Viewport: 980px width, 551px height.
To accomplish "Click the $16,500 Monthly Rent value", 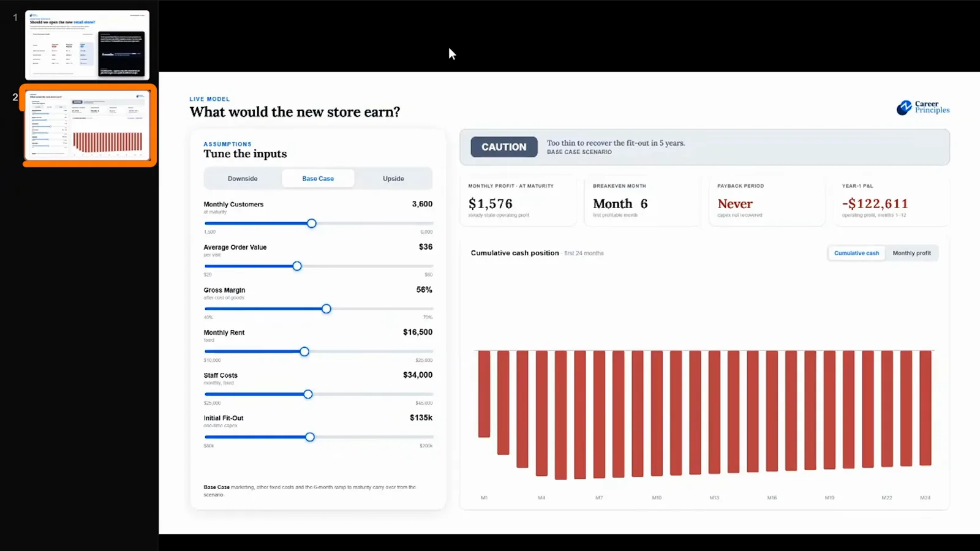I will point(418,332).
